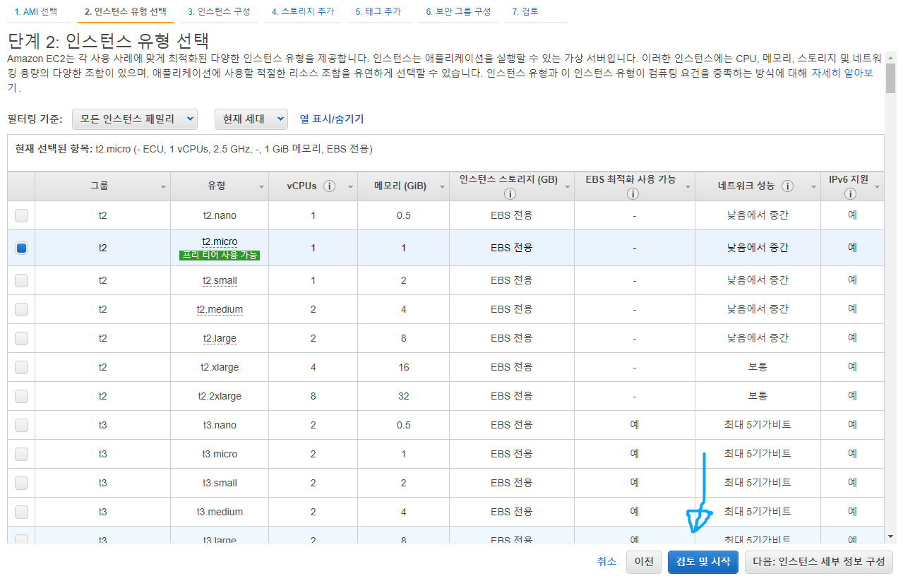903x588 pixels.
Task: Open the 인스턴스 스토리지 column sort arrow
Action: pyautogui.click(x=568, y=187)
